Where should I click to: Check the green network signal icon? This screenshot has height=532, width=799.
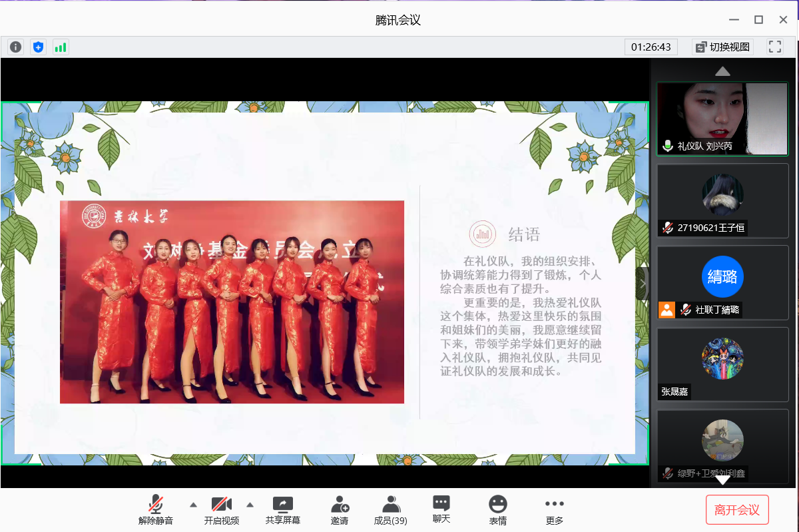pos(61,47)
